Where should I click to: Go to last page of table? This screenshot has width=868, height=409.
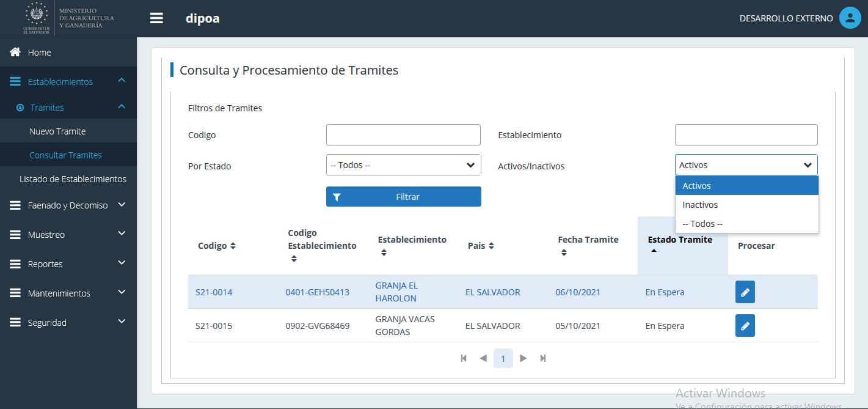coord(543,358)
